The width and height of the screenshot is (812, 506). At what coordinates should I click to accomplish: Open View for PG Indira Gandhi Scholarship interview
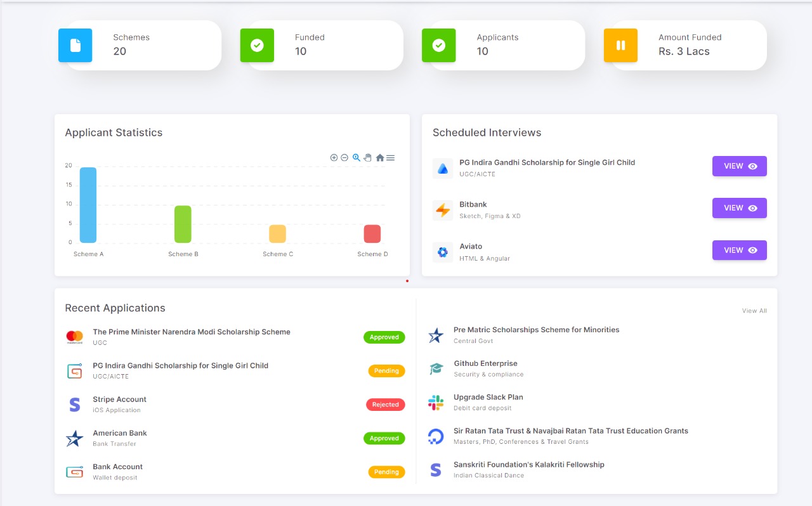[x=739, y=165]
